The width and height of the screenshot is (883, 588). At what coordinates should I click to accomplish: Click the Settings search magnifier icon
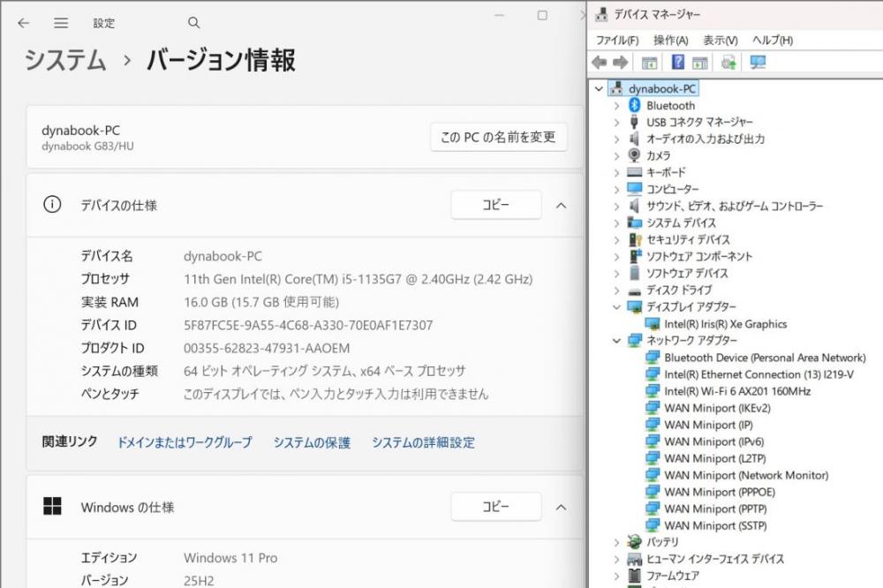194,23
